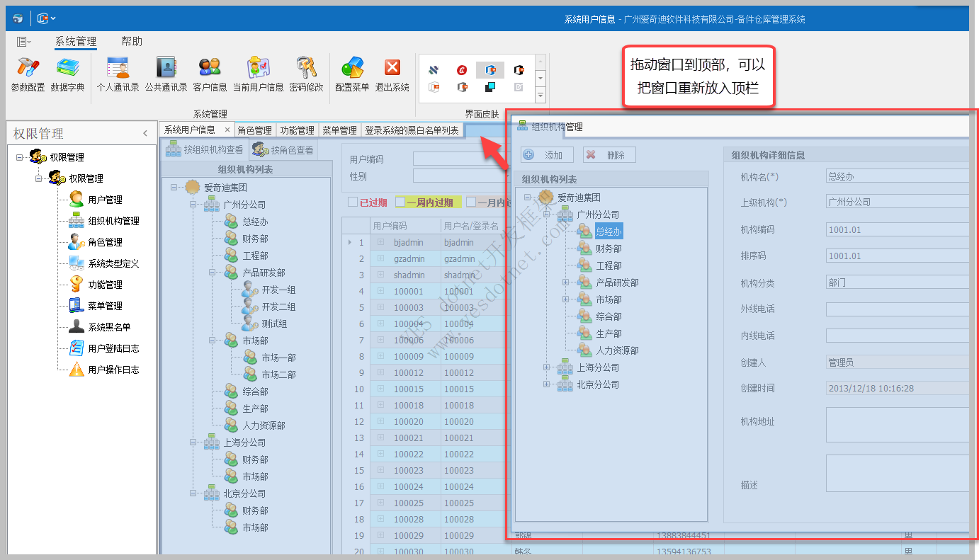
Task: Click the 机构地址 text area
Action: tap(898, 425)
